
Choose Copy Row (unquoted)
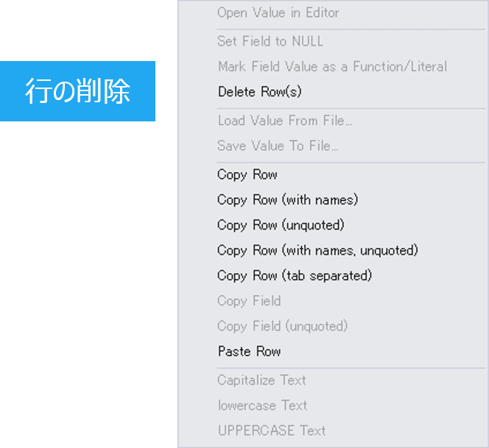click(x=332, y=225)
